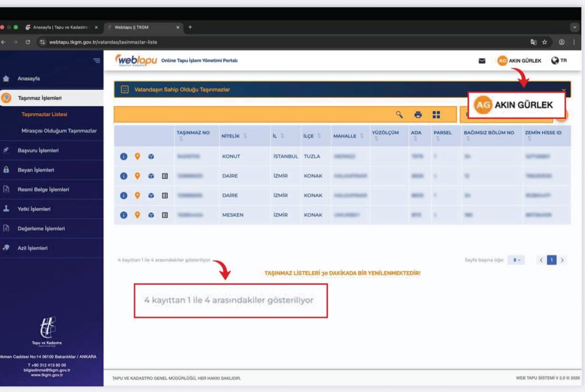This screenshot has height=392, width=585.
Task: Open the document list icon in MESKEN row
Action: coord(165,215)
